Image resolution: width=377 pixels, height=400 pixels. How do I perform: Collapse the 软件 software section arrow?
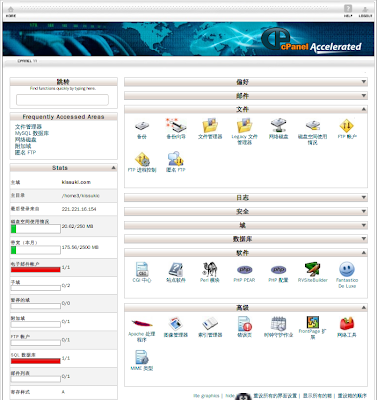coord(364,253)
